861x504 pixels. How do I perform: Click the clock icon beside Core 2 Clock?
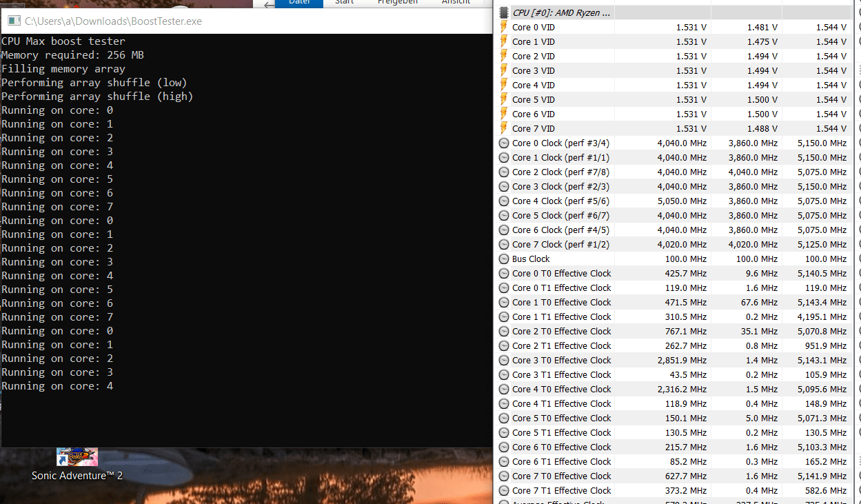(x=505, y=172)
